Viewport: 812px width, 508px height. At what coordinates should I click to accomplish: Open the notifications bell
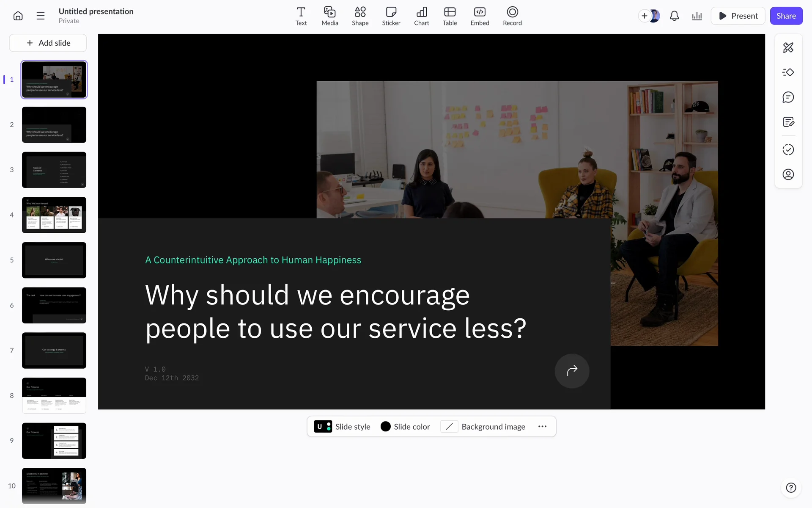(674, 16)
